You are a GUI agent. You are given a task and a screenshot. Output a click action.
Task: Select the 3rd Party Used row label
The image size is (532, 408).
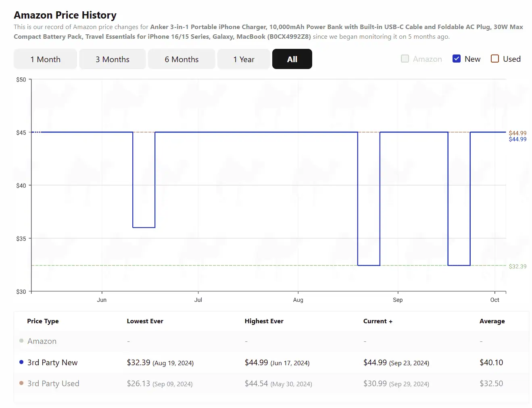(53, 383)
